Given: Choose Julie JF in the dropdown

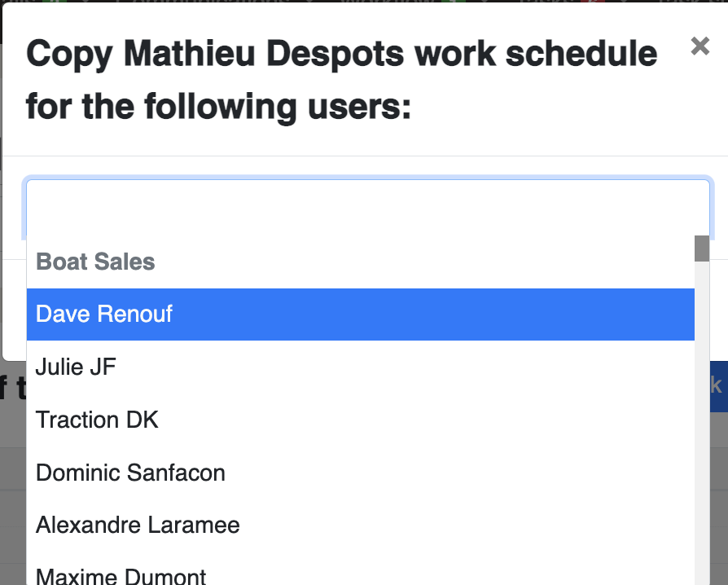Looking at the screenshot, I should click(360, 367).
